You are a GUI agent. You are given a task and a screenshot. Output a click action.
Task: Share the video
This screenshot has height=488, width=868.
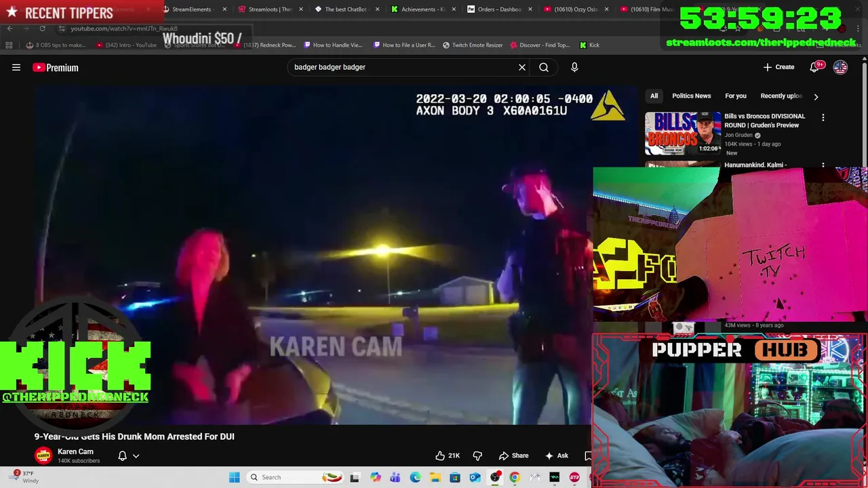pos(513,455)
